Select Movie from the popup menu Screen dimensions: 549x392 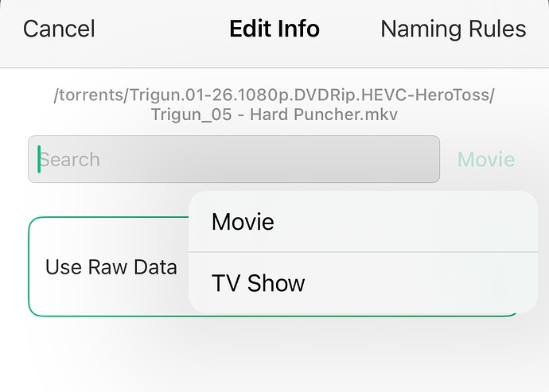[x=243, y=222]
